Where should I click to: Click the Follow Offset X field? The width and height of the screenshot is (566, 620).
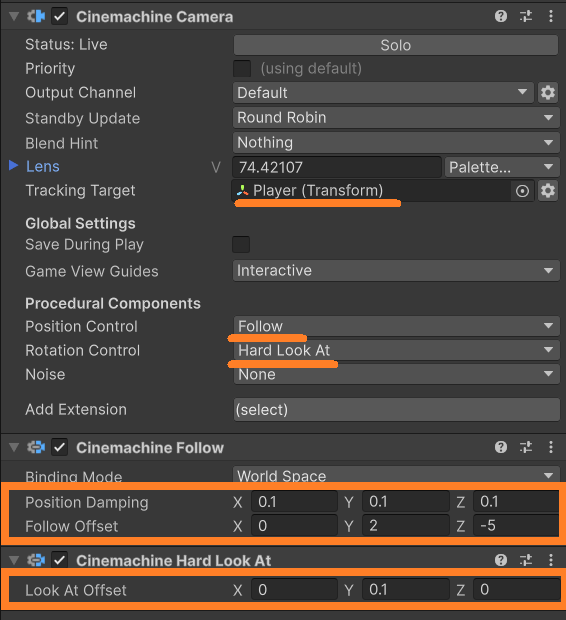294,526
